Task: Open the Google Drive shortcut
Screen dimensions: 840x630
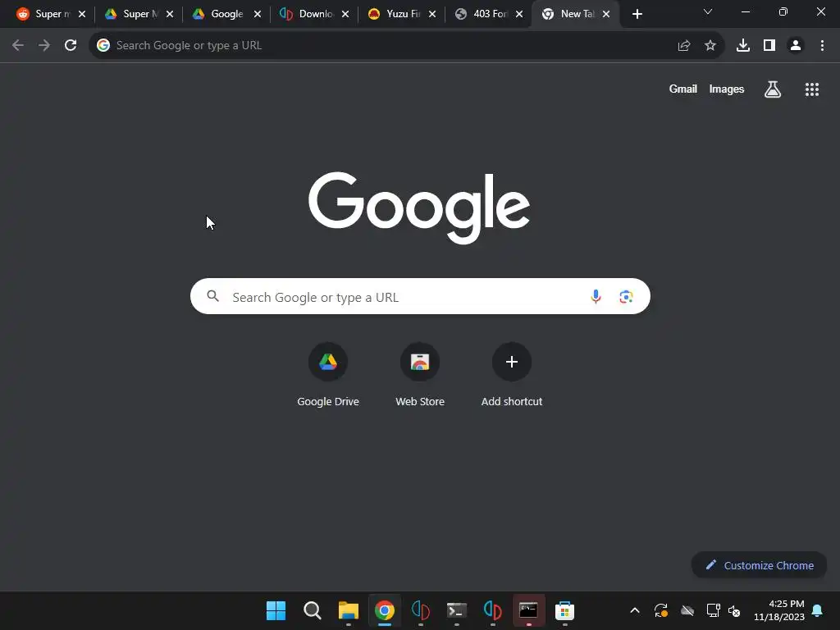Action: pos(328,375)
